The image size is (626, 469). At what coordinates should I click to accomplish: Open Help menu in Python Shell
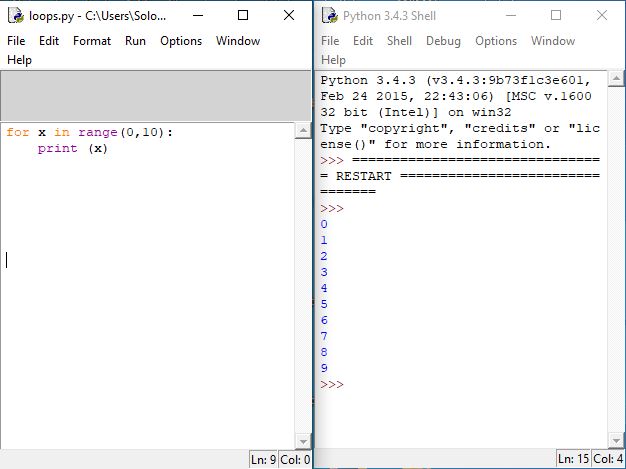333,60
